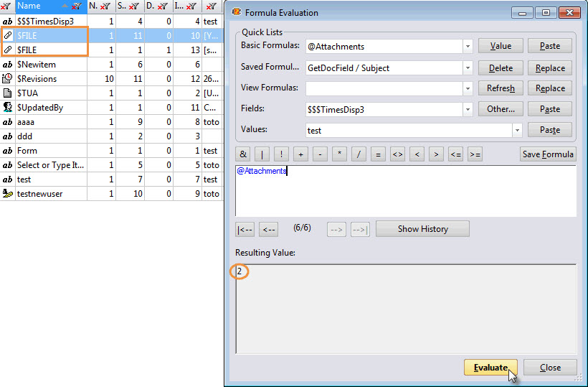Select the $Revisions item row
The width and height of the screenshot is (588, 387).
(x=43, y=79)
